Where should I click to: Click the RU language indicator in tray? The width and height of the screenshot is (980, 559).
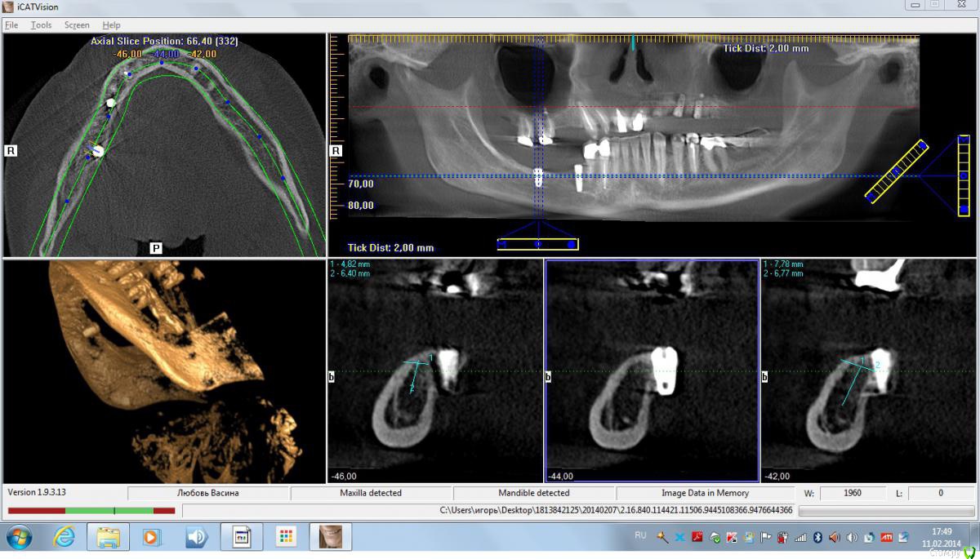[x=640, y=535]
